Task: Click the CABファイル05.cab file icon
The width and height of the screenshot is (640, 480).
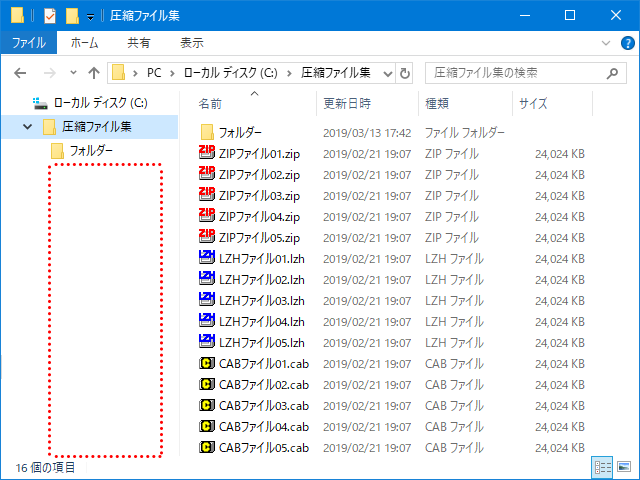Action: click(207, 447)
